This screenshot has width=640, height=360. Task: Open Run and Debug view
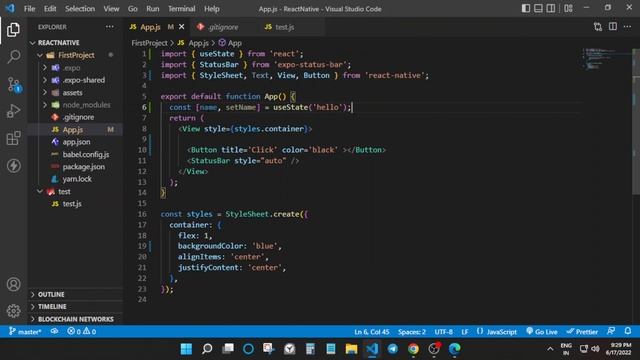13,111
